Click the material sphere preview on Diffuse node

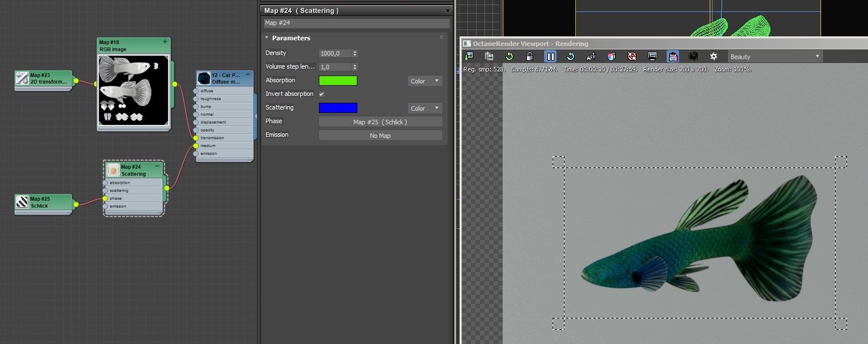pos(204,78)
